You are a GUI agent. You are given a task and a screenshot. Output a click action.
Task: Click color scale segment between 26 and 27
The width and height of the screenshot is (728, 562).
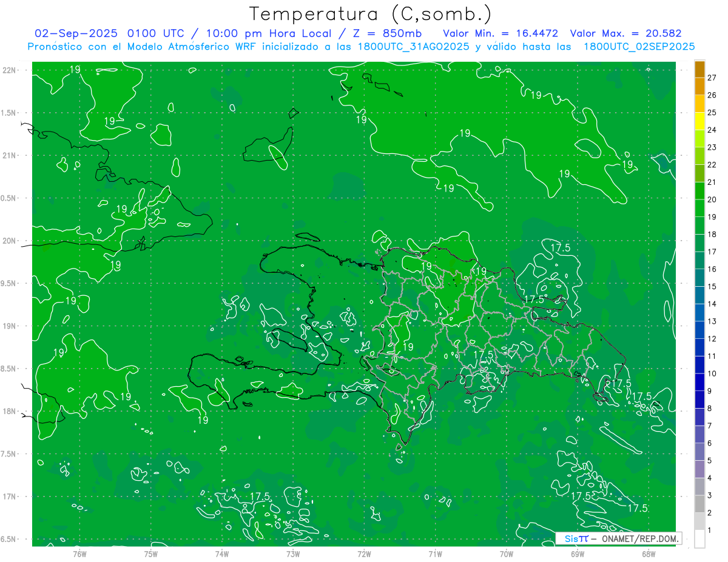pos(700,87)
